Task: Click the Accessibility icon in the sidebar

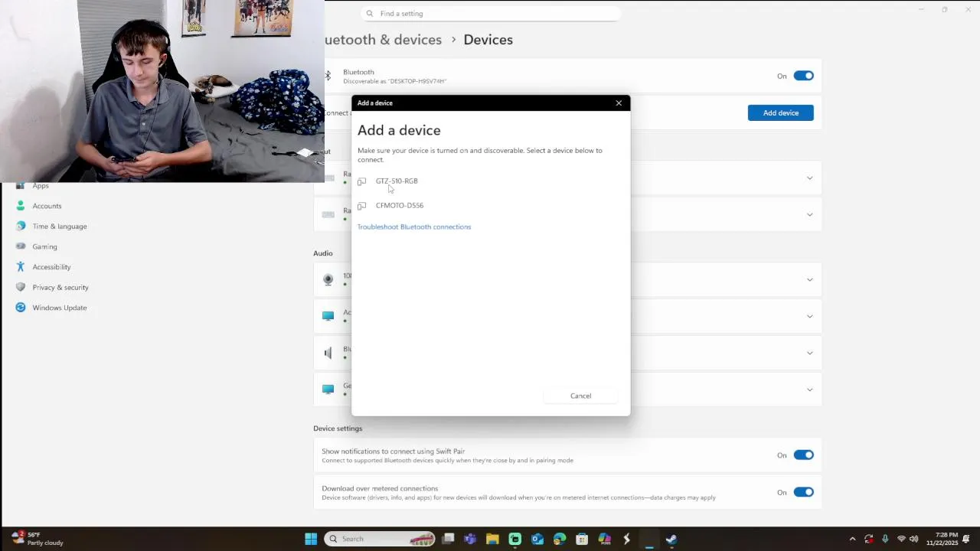Action: 20,266
